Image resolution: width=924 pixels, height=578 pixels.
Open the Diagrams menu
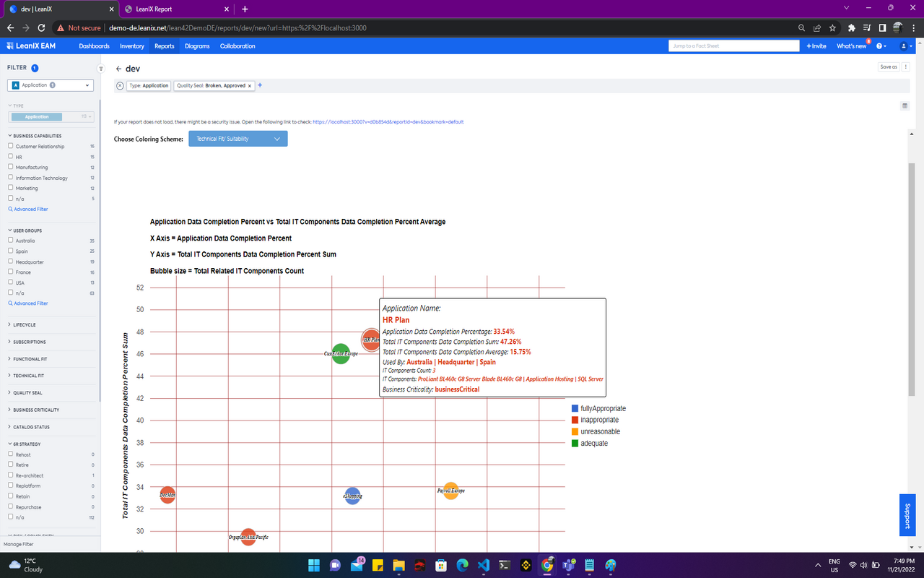tap(197, 46)
